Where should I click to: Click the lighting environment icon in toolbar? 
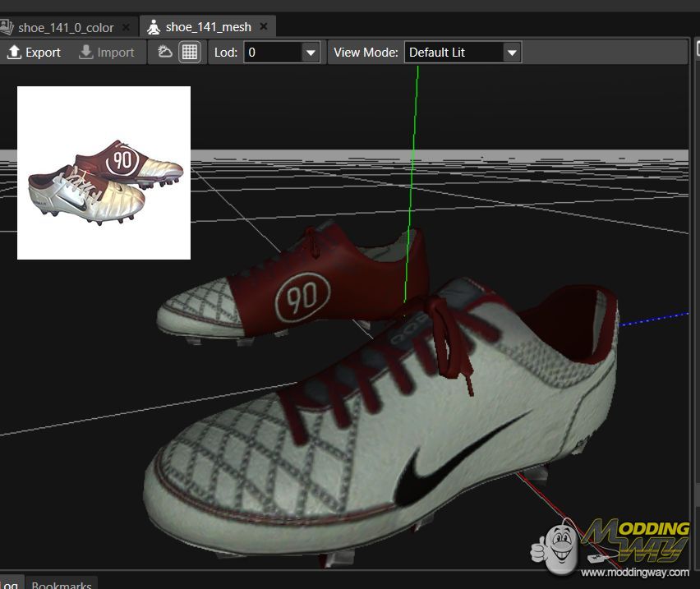[165, 52]
